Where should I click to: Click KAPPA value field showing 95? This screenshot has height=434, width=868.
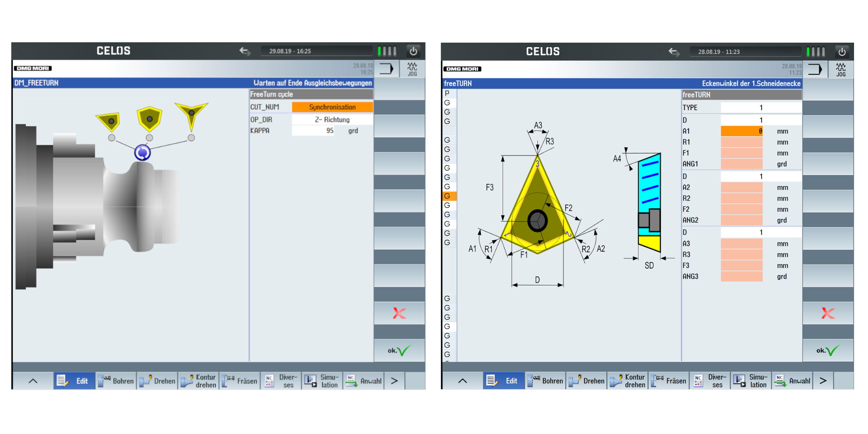313,131
